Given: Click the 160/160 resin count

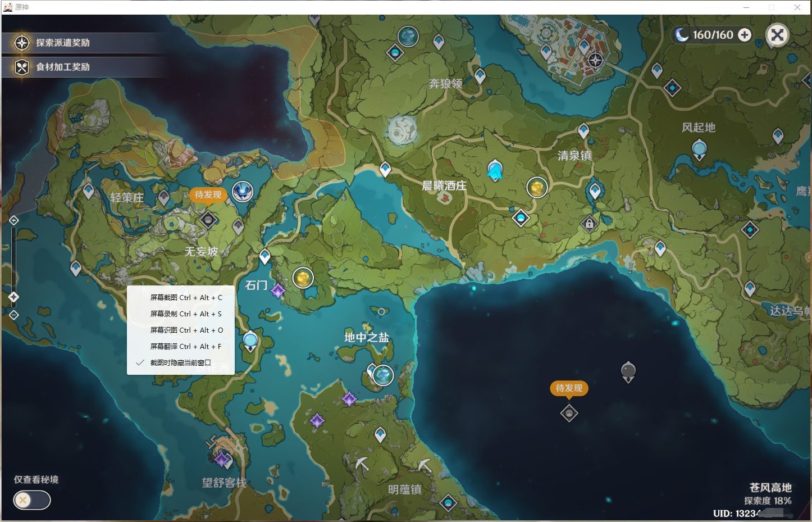Looking at the screenshot, I should pos(713,35).
